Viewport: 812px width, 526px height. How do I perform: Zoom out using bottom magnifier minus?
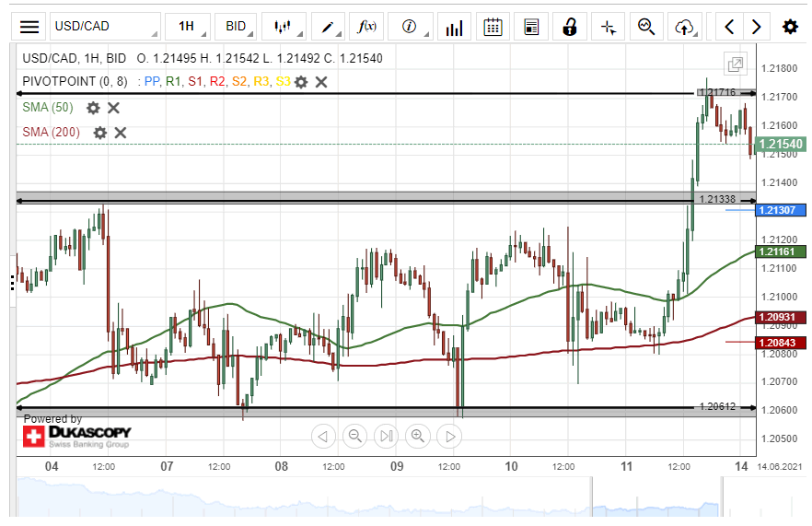point(354,436)
